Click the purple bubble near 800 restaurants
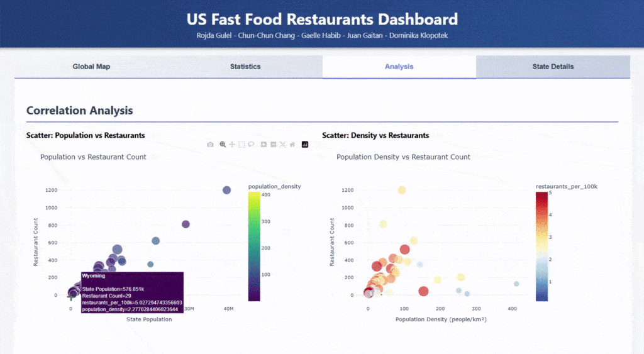Image resolution: width=644 pixels, height=354 pixels. (x=186, y=224)
